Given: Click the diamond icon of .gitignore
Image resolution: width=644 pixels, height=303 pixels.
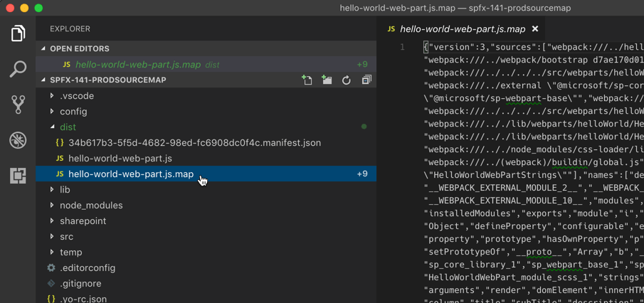Looking at the screenshot, I should [51, 283].
